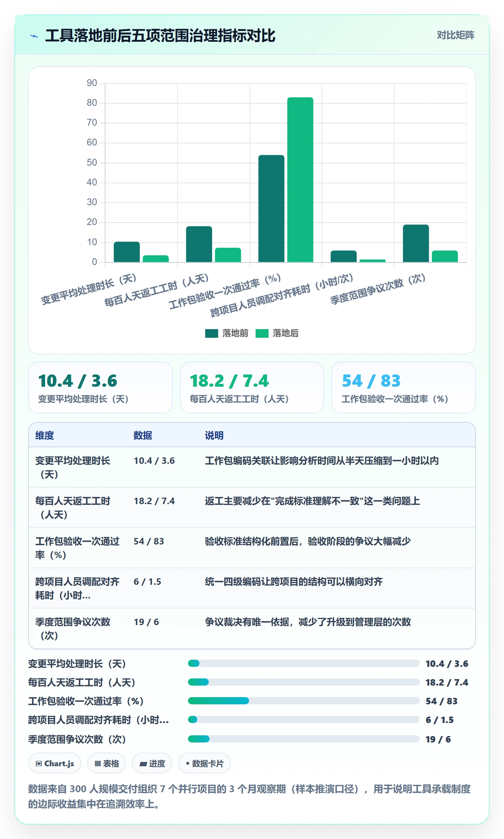Click the 落地前 bar for 工作包验收一次通过率

point(271,208)
